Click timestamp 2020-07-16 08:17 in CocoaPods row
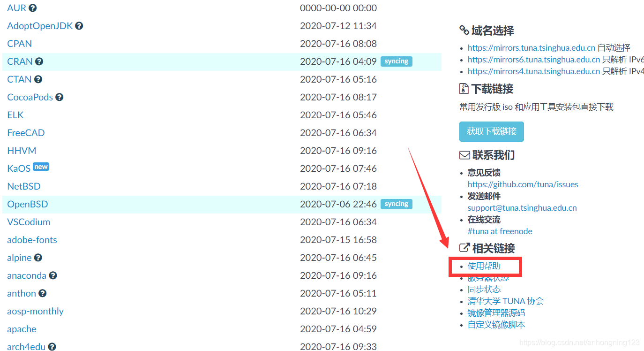The width and height of the screenshot is (644, 351). [338, 97]
